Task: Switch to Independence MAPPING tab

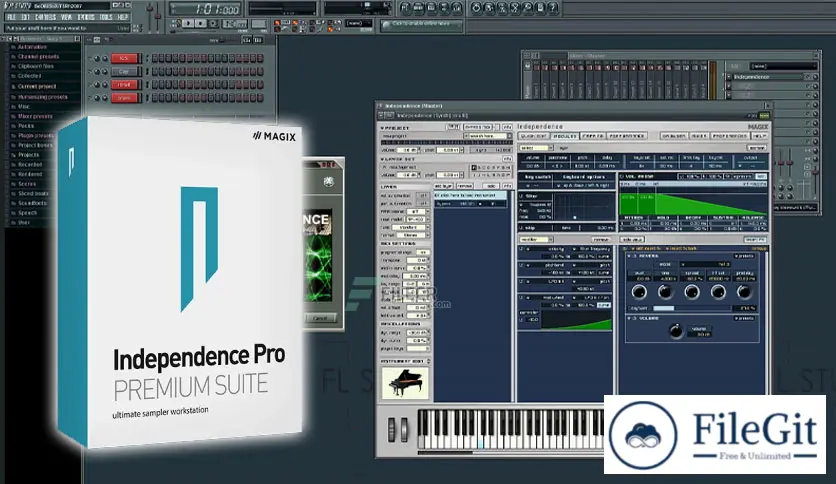Action: pyautogui.click(x=592, y=136)
